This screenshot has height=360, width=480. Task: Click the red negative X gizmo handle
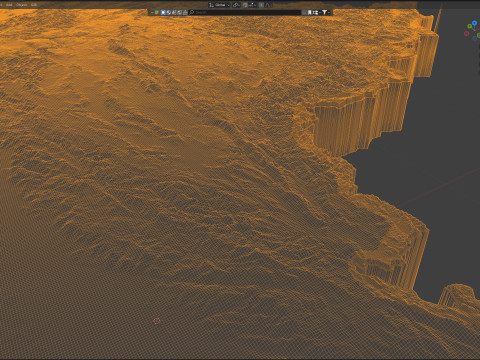tap(466, 33)
